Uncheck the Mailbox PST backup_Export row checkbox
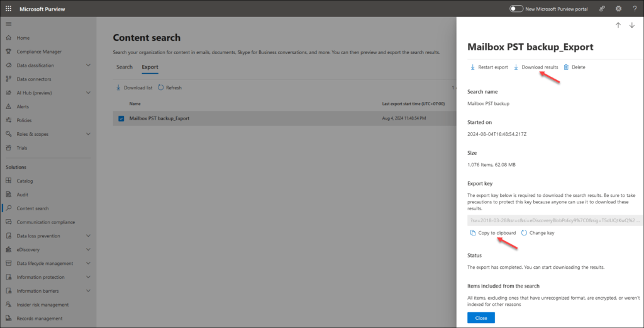The height and width of the screenshot is (328, 644). click(121, 118)
